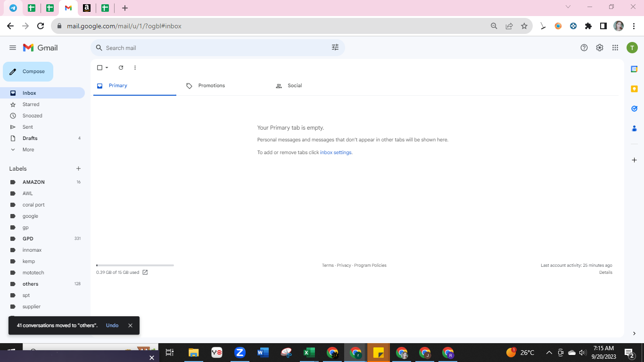This screenshot has width=644, height=362.
Task: Open Excel from the taskbar
Action: [309, 353]
